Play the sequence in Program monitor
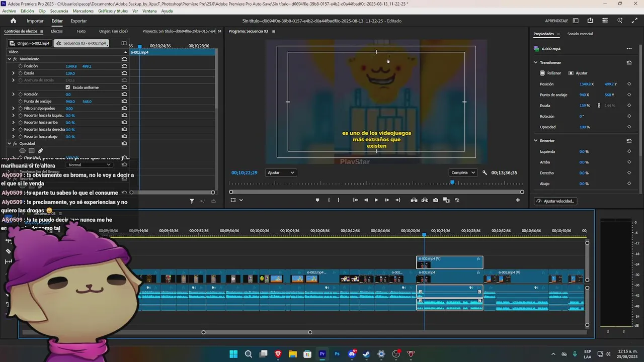Image resolution: width=644 pixels, height=362 pixels. point(376,200)
